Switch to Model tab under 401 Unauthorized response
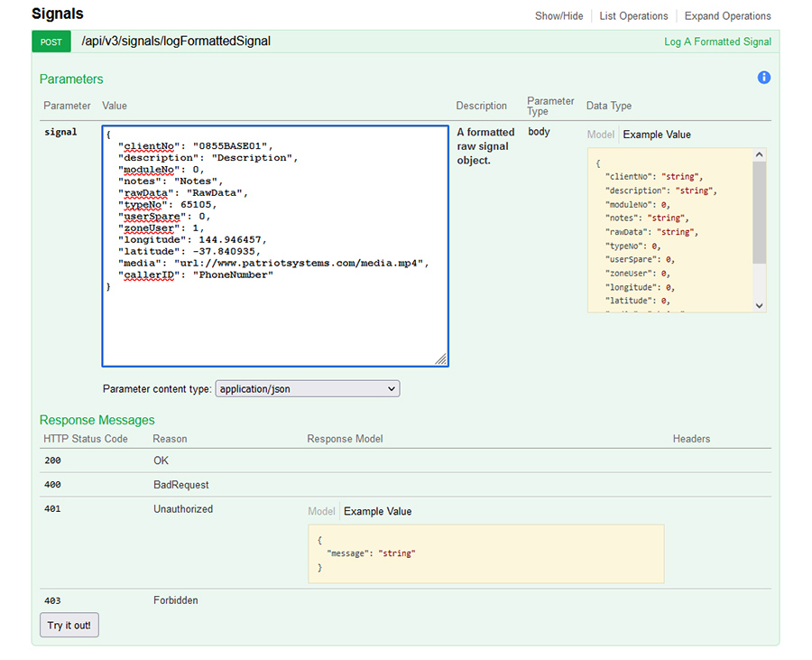 point(321,511)
